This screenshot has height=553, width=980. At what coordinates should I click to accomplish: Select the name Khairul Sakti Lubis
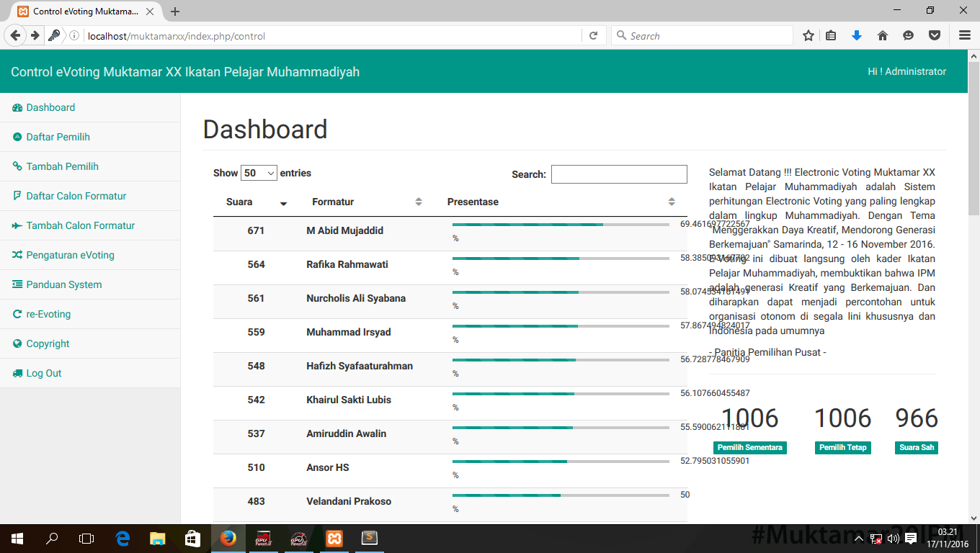tap(349, 400)
